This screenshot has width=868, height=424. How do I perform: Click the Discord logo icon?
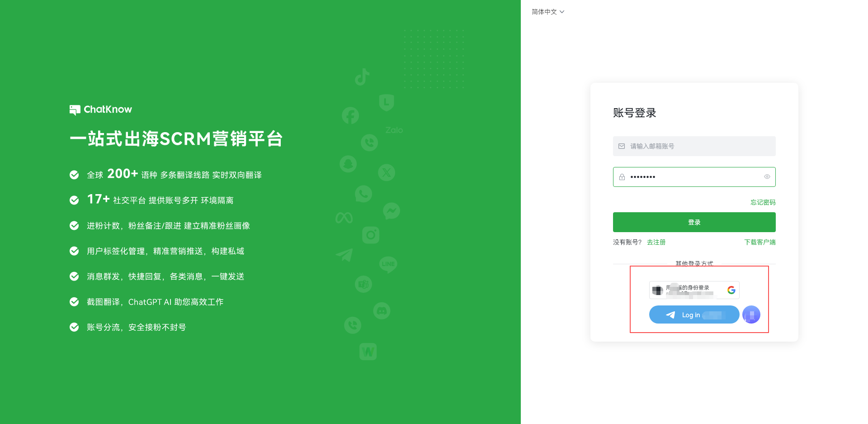tap(382, 311)
